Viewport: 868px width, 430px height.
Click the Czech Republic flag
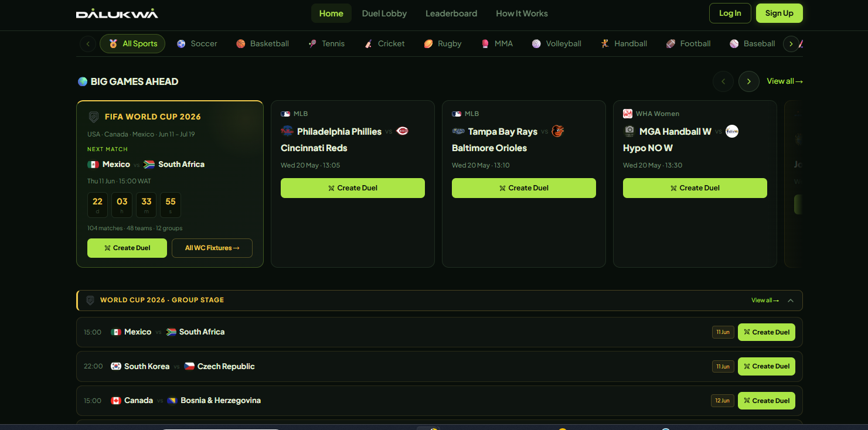tap(189, 366)
